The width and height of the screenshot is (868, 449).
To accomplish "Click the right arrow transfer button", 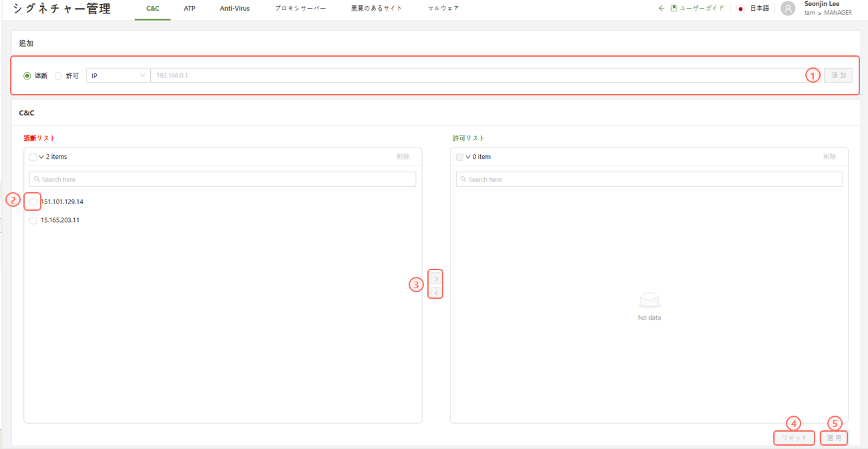I will (x=436, y=278).
